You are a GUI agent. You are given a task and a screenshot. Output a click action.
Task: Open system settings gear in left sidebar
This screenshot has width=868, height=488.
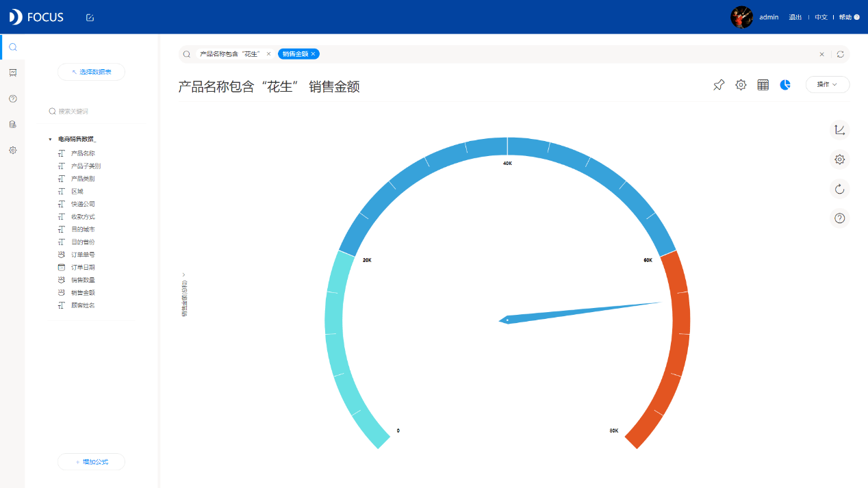(x=12, y=150)
